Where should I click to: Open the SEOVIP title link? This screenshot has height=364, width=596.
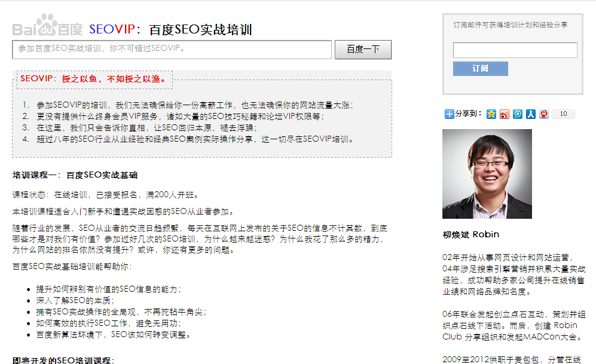(112, 29)
